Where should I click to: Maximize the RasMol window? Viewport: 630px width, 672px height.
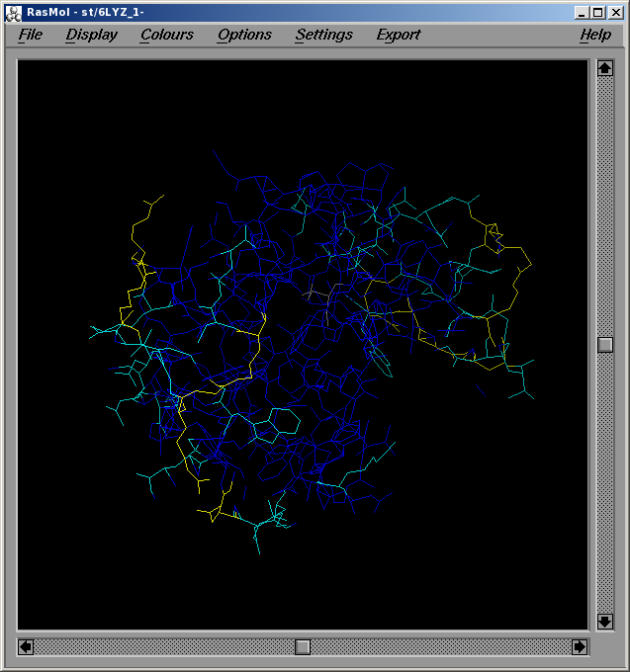pos(598,12)
